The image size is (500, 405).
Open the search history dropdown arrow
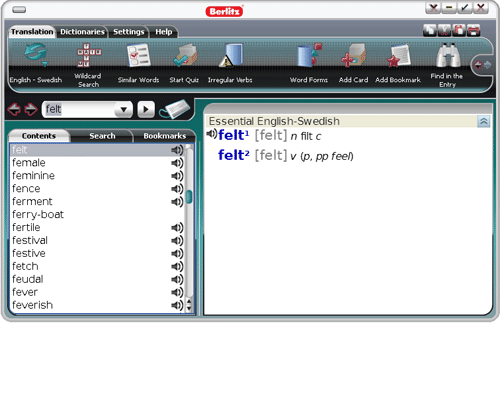[124, 109]
